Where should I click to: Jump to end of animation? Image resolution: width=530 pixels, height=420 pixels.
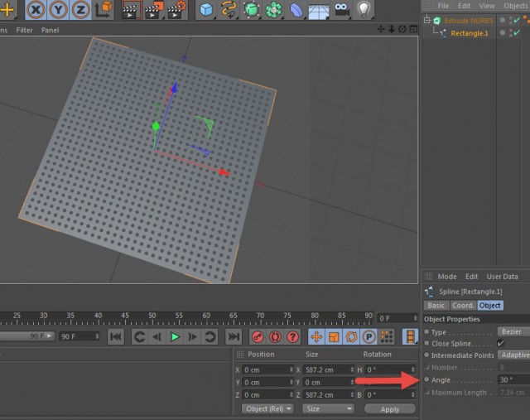coord(234,337)
